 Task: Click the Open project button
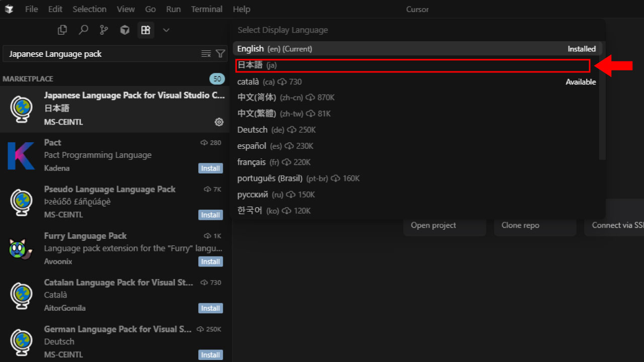tap(445, 225)
